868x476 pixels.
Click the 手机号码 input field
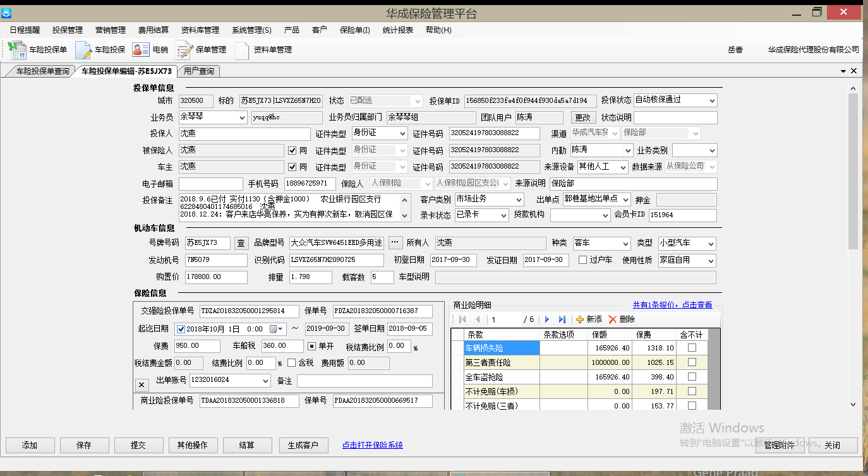tap(310, 184)
